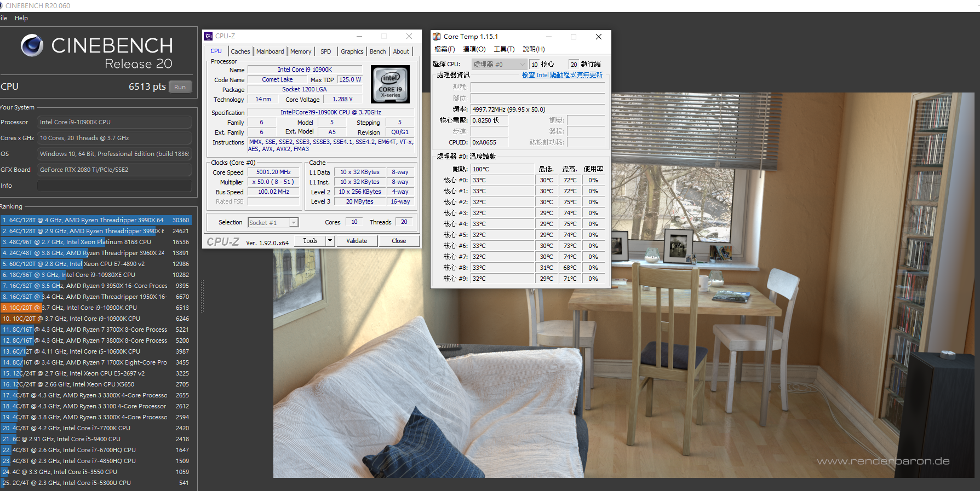Click the 耐熱 value 100°C
980x491 pixels.
[502, 169]
